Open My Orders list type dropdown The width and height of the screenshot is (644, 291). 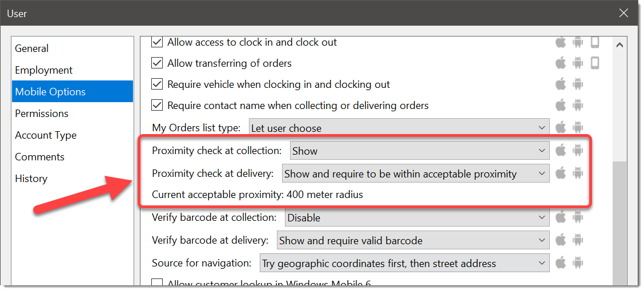tap(399, 128)
